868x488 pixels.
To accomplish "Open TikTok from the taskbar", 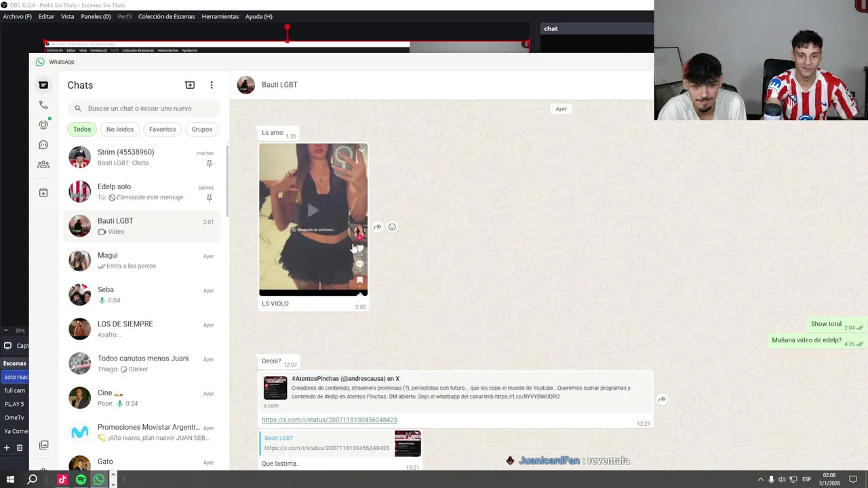I will point(62,480).
